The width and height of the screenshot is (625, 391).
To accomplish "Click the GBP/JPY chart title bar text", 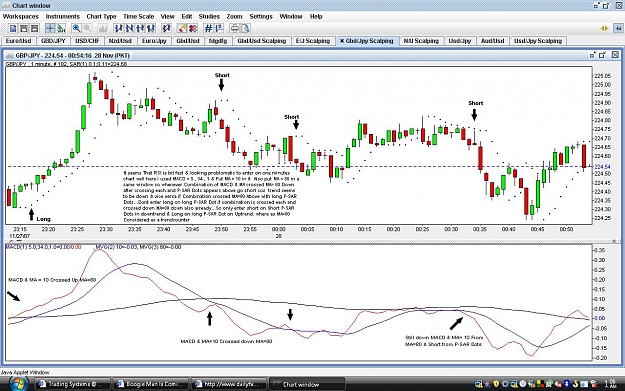I will [73, 55].
